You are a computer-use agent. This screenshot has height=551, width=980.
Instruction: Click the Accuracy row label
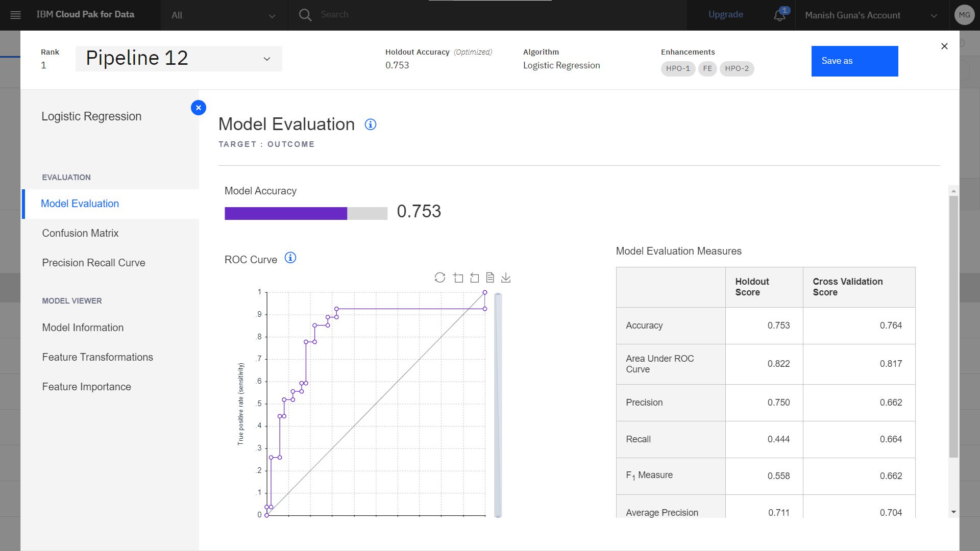point(644,325)
